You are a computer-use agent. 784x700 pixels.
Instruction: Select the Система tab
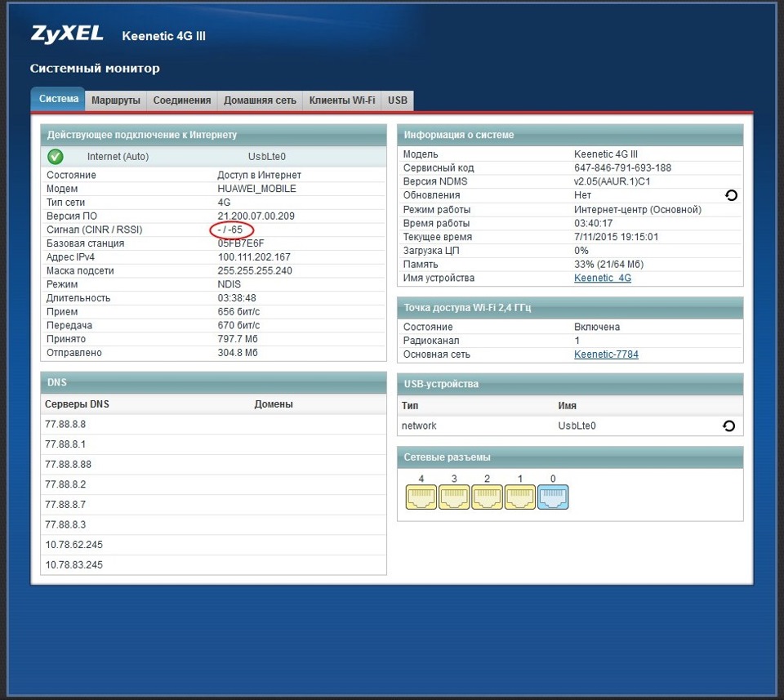[x=59, y=99]
